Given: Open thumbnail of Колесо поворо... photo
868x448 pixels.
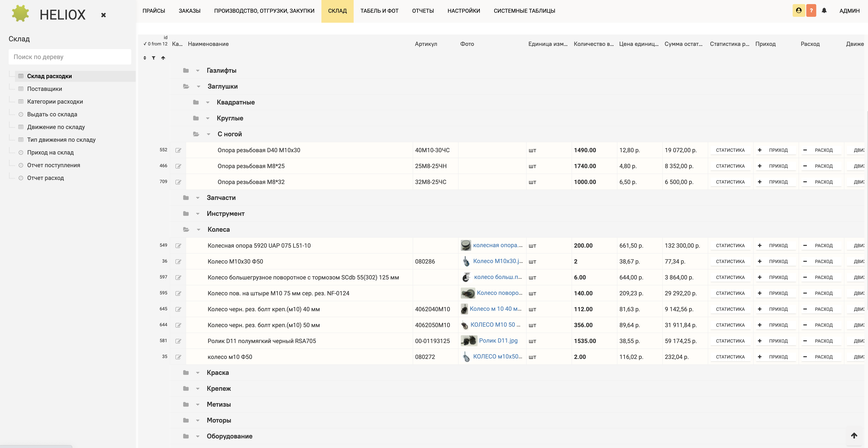Looking at the screenshot, I should (x=468, y=293).
